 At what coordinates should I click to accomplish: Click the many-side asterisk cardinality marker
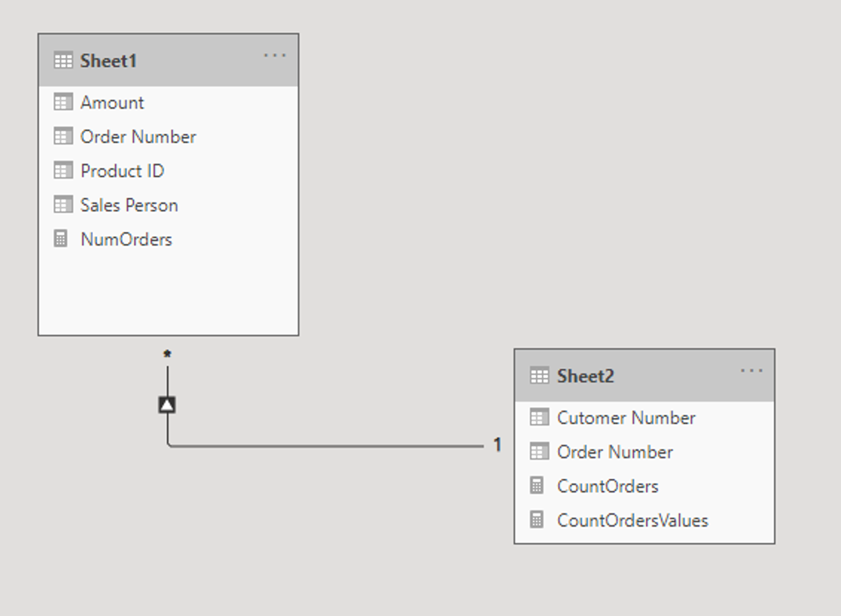coord(167,354)
